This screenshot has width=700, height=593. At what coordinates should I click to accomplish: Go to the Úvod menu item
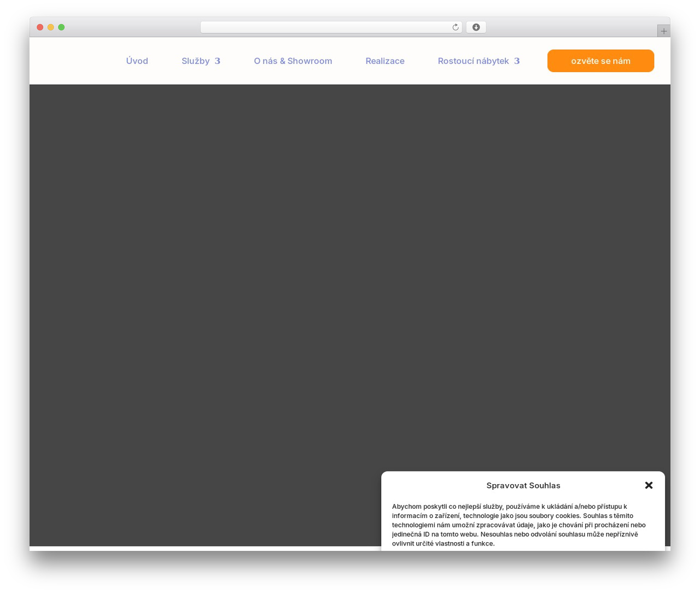pos(137,61)
